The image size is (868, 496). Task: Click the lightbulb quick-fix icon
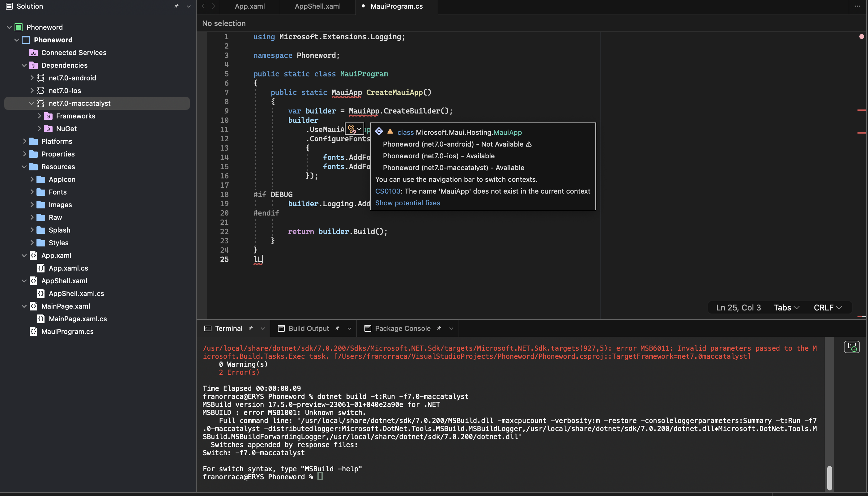[351, 129]
